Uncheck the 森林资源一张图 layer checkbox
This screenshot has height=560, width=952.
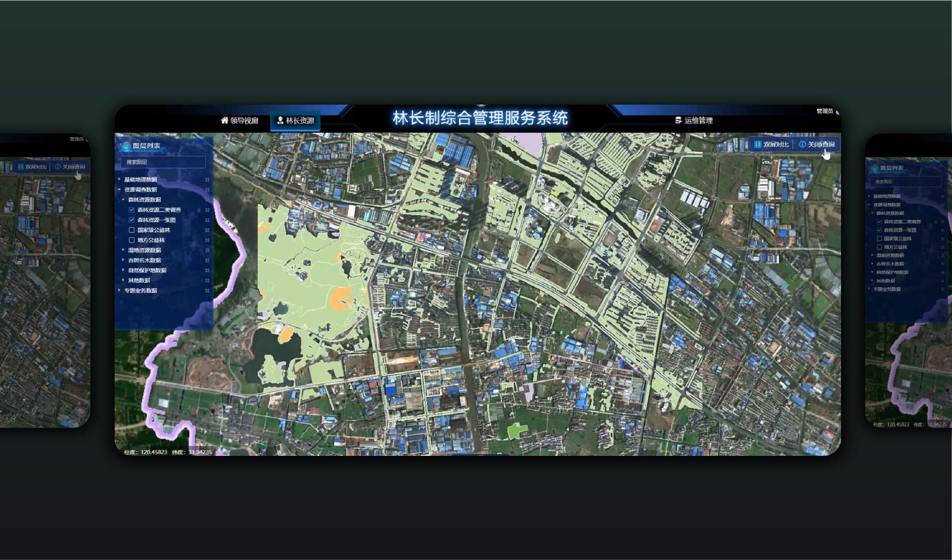pyautogui.click(x=131, y=220)
